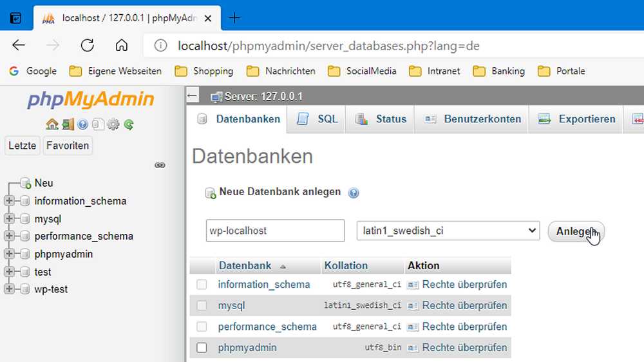
Task: Expand mysql node in navigation tree
Action: pos(9,218)
